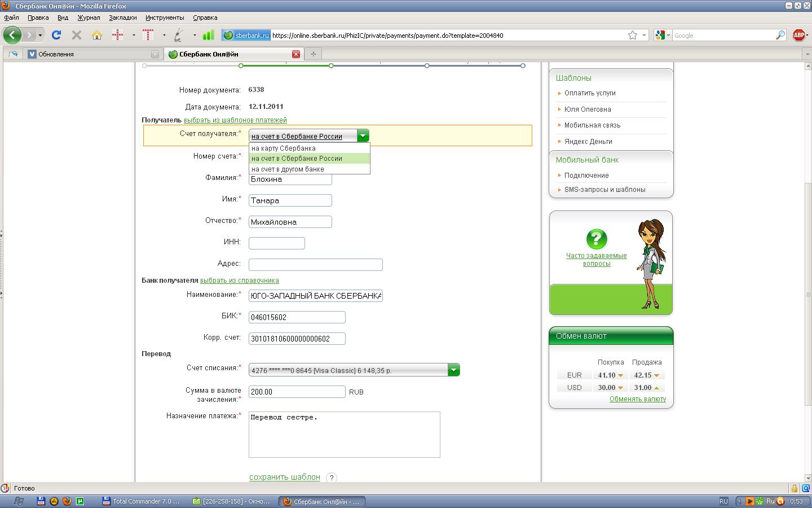The height and width of the screenshot is (508, 812).
Task: Open the Журнал menu
Action: pos(89,17)
